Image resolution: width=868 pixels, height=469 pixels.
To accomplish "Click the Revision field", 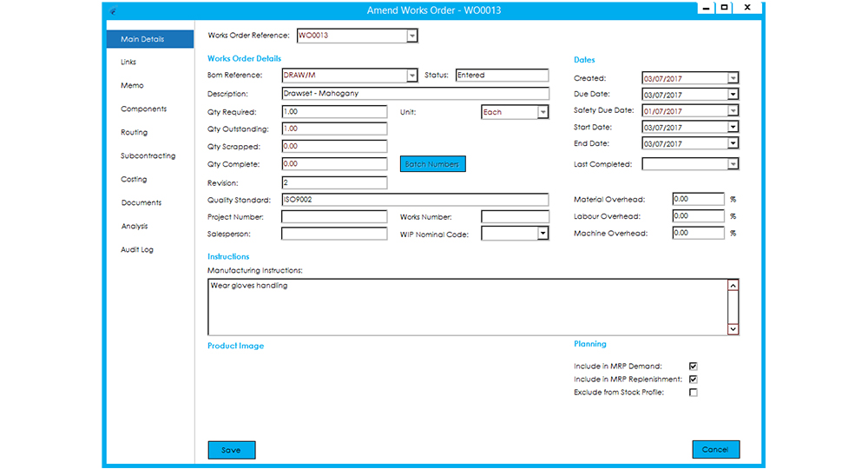I will click(334, 182).
